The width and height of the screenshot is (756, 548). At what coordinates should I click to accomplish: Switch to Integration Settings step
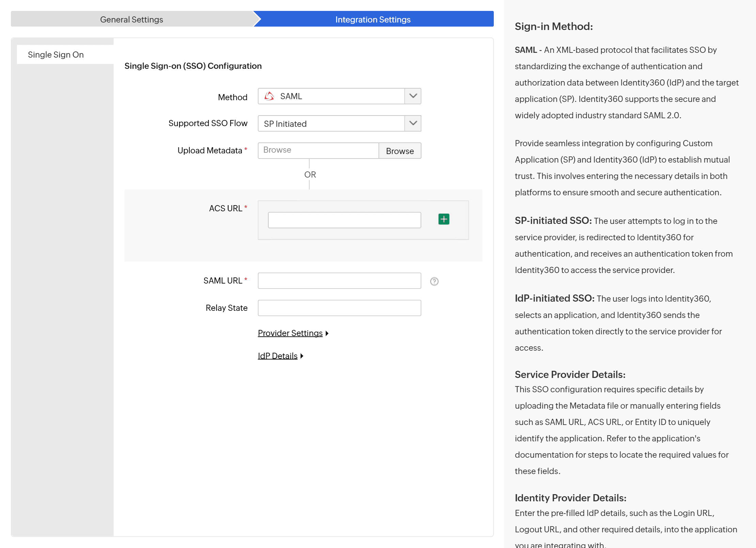(x=373, y=19)
